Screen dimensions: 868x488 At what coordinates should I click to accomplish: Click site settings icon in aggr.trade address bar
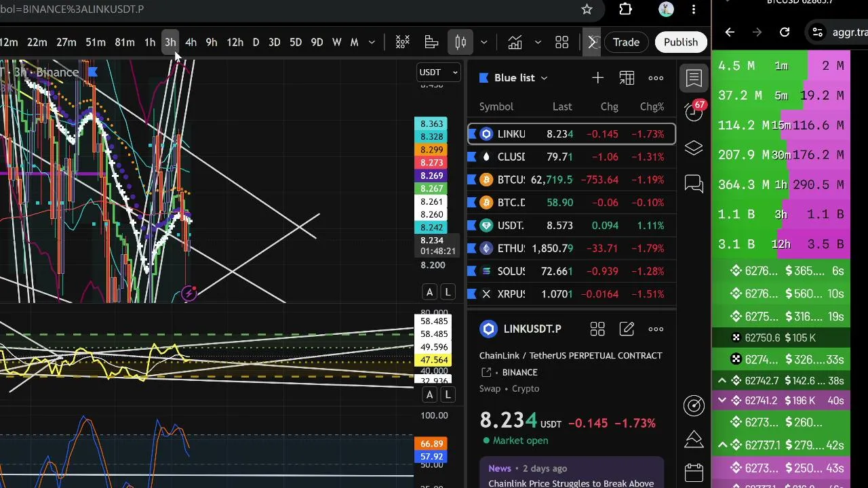pos(818,32)
